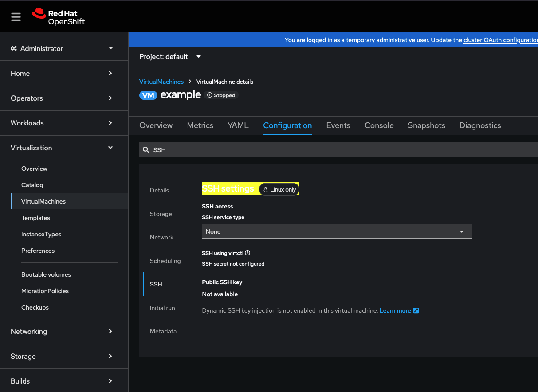
Task: Click the cluster OAuth configuration link
Action: 500,40
